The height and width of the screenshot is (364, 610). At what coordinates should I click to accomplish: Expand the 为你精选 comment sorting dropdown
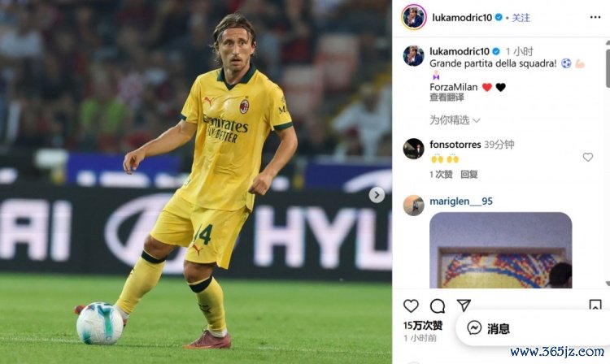[455, 120]
